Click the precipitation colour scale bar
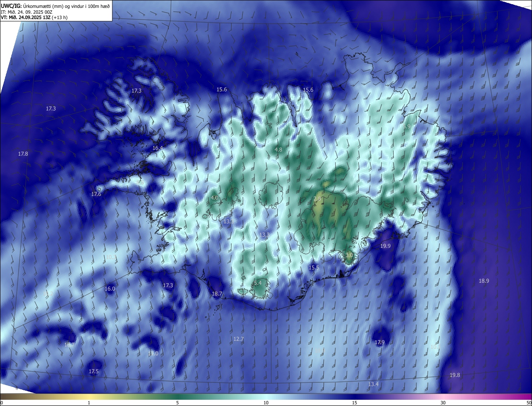The image size is (532, 406). click(266, 396)
